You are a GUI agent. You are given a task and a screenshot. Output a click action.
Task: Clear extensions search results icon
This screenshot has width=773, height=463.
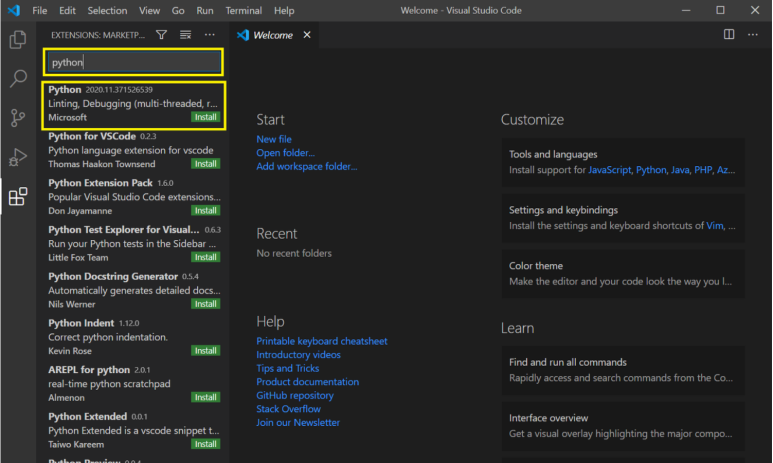point(185,35)
